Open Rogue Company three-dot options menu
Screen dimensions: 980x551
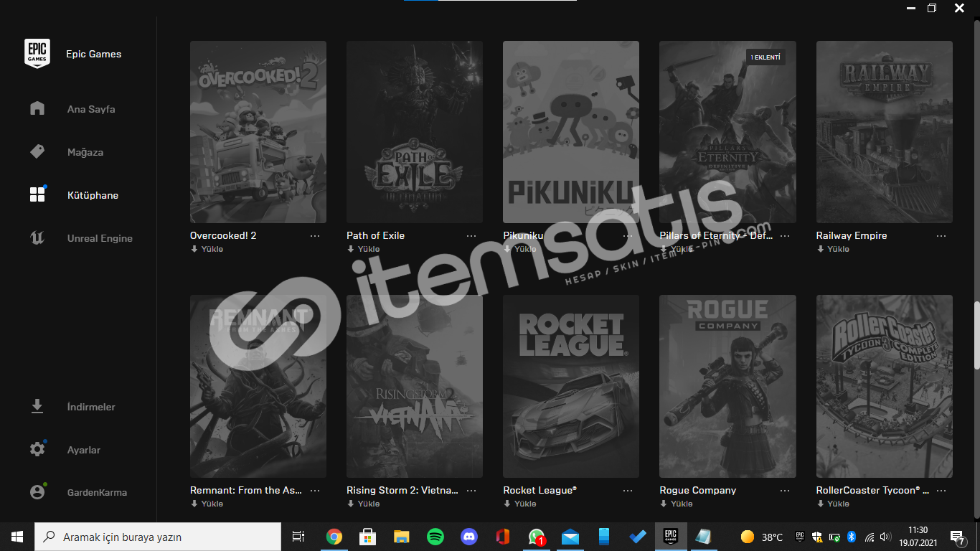785,491
